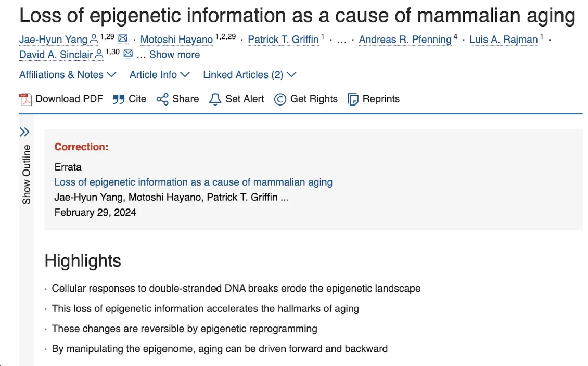588x366 pixels.
Task: Expand Affiliations & Notes dropdown
Action: pyautogui.click(x=68, y=75)
